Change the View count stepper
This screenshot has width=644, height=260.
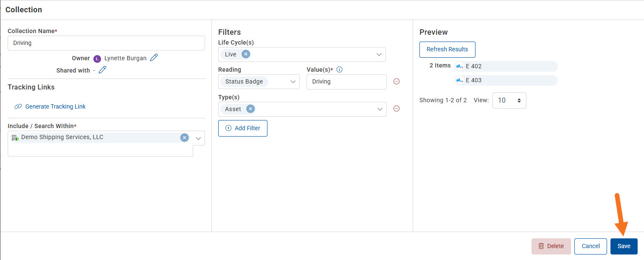click(509, 101)
